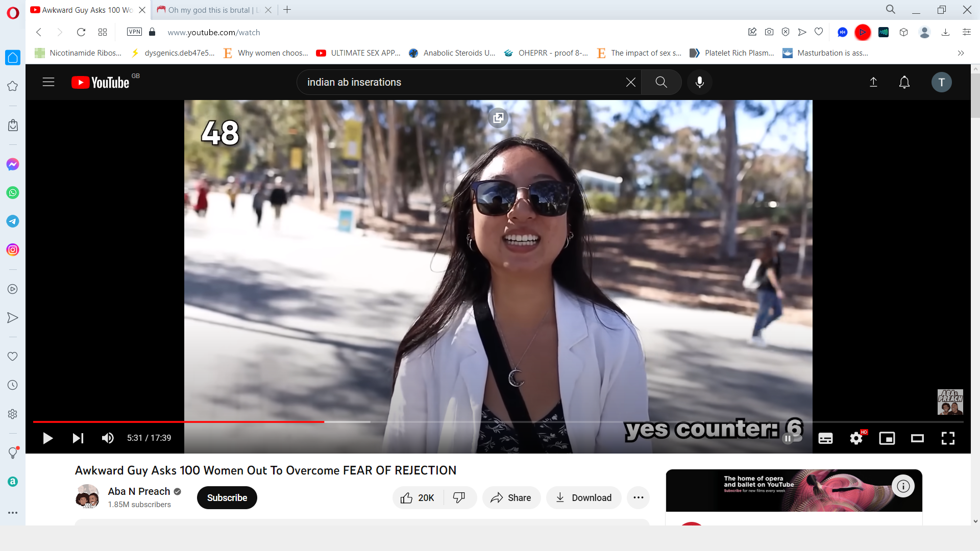Open Messenger in Opera sidebar

(x=13, y=164)
